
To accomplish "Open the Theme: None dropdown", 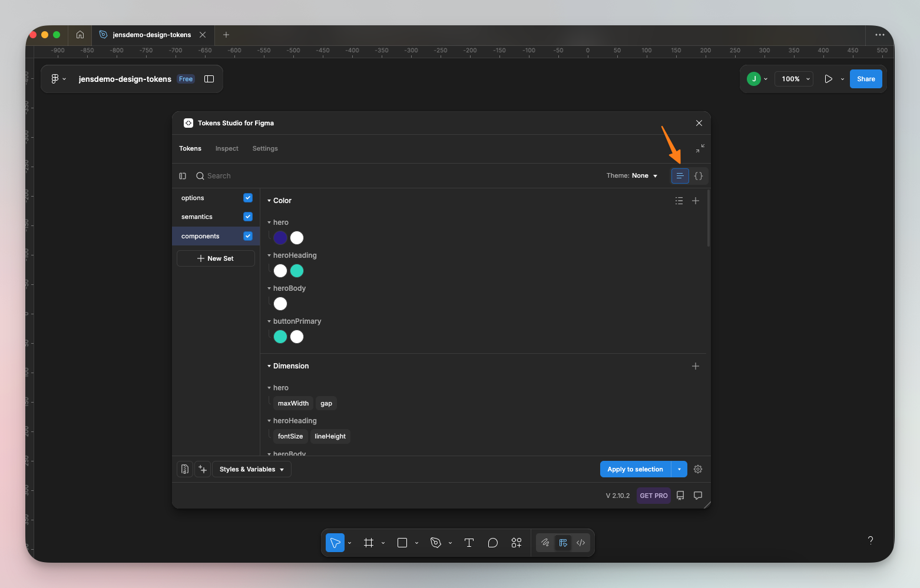I will pyautogui.click(x=632, y=175).
